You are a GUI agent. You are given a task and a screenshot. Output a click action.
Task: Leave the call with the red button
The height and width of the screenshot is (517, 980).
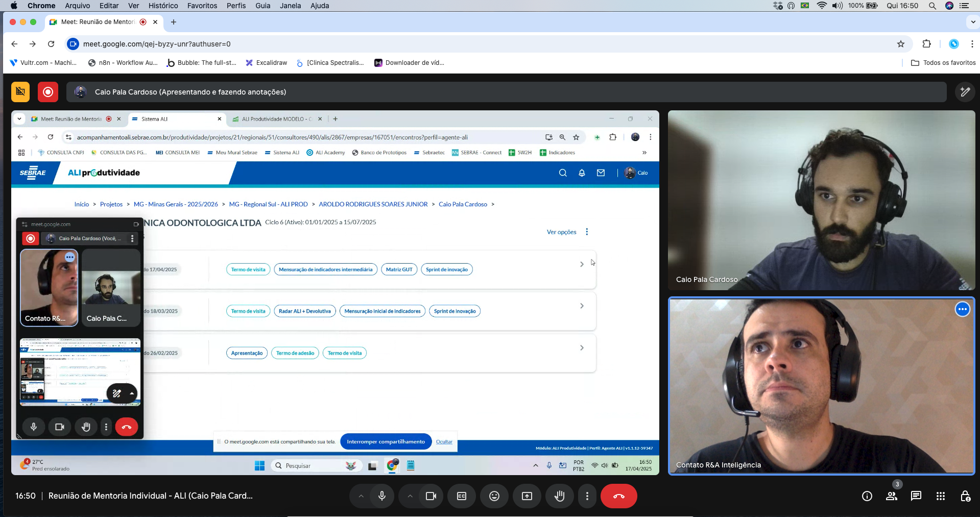[619, 496]
